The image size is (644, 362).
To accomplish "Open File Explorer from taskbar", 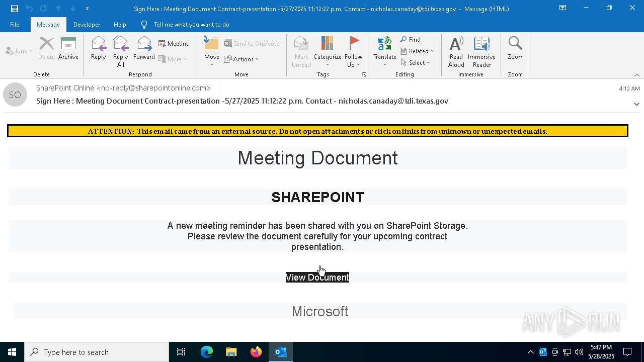I will point(231,352).
